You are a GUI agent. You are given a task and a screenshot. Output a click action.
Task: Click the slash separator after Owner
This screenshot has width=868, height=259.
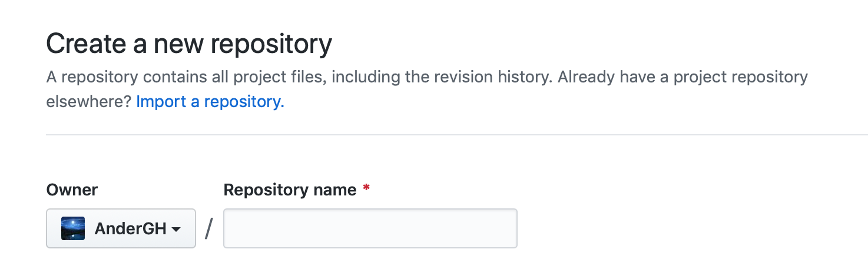[x=209, y=228]
